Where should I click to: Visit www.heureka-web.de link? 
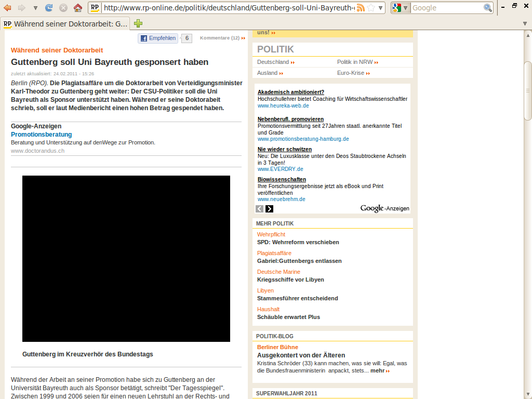tap(283, 105)
